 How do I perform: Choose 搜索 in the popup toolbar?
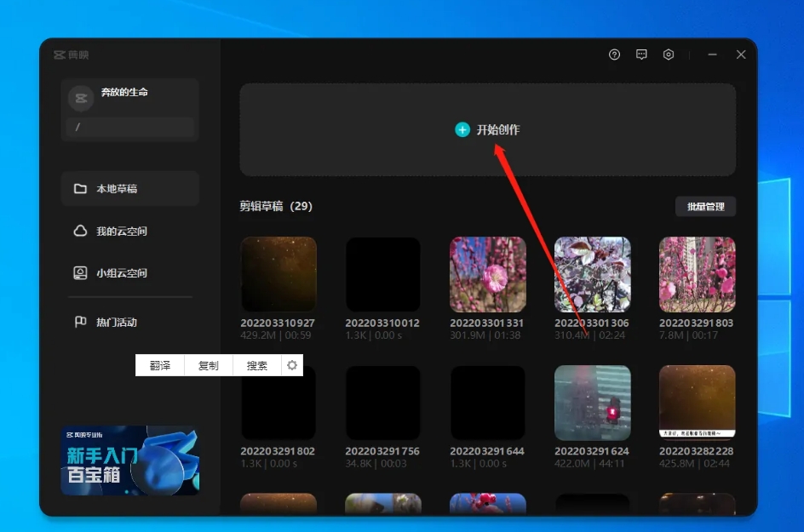(257, 365)
